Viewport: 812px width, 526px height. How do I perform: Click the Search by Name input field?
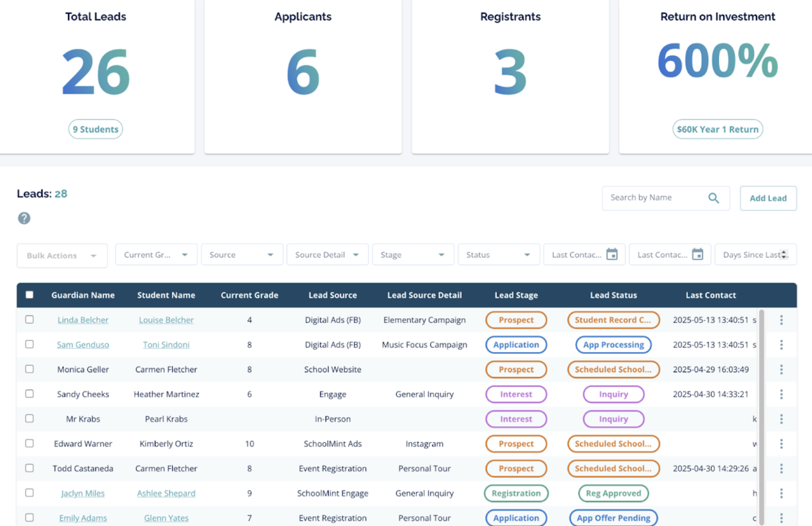(652, 198)
